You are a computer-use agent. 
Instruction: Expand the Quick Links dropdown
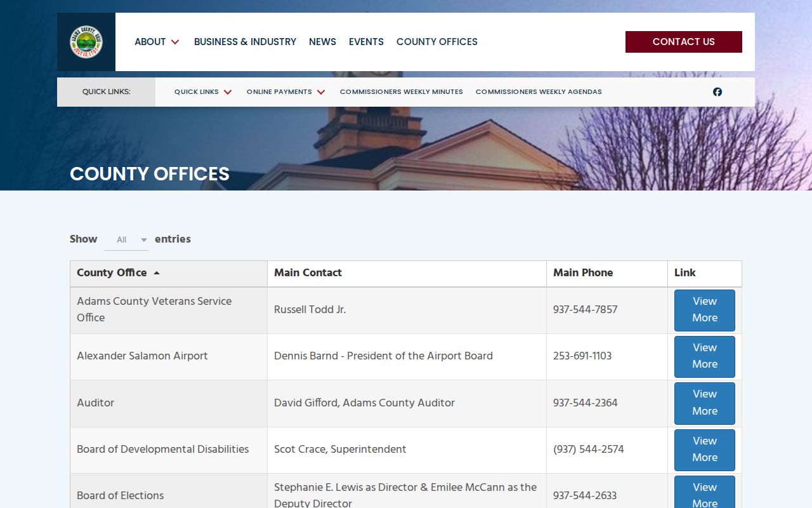tap(203, 92)
